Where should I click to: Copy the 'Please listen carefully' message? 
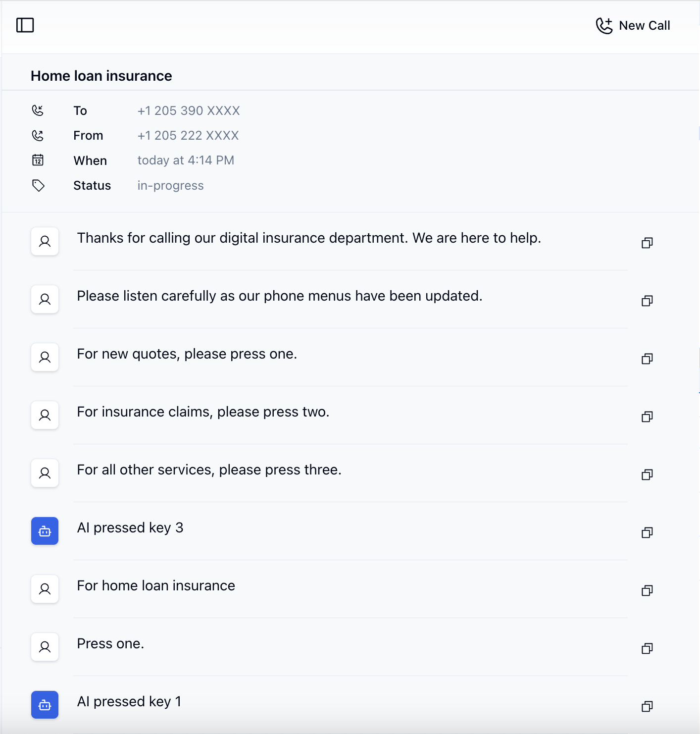pyautogui.click(x=647, y=301)
